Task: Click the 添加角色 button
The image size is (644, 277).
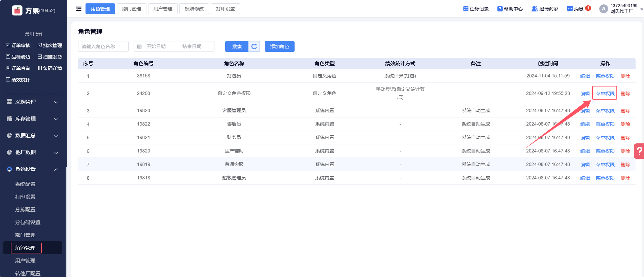Action: (279, 46)
